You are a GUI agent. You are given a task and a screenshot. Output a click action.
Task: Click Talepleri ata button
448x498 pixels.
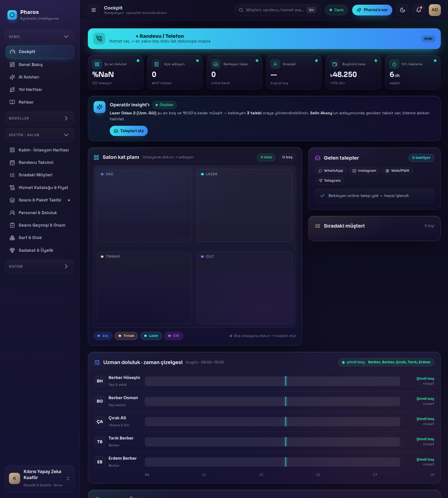[x=129, y=131]
